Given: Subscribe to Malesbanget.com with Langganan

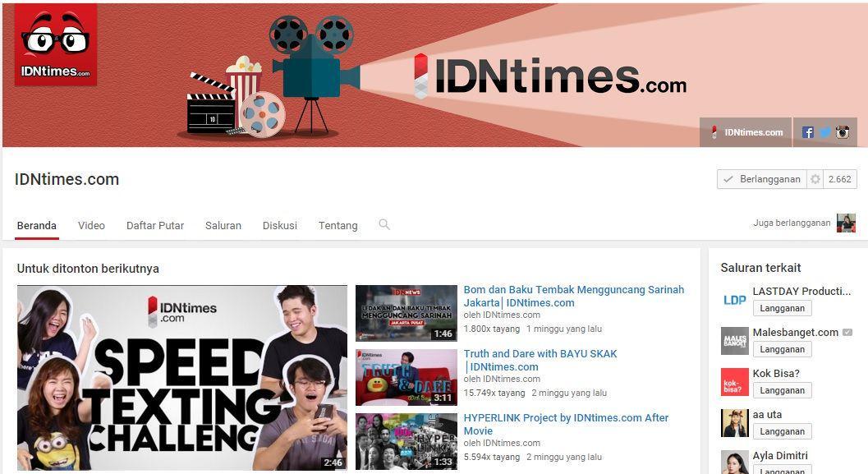Looking at the screenshot, I should (x=783, y=349).
